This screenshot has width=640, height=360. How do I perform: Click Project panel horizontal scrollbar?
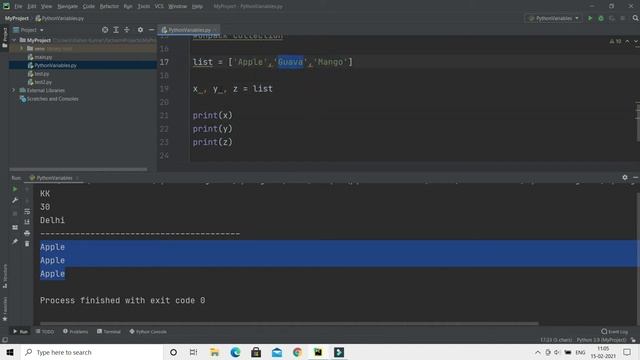click(78, 169)
